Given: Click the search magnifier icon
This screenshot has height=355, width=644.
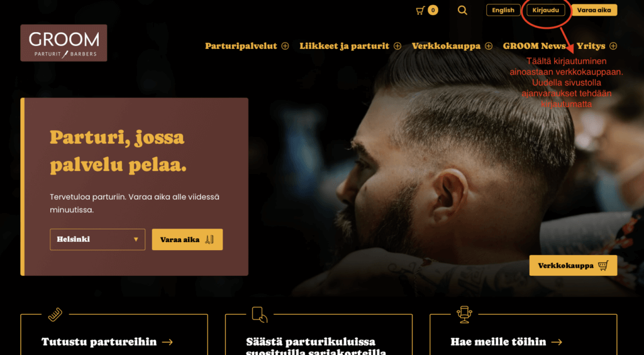Looking at the screenshot, I should tap(462, 10).
